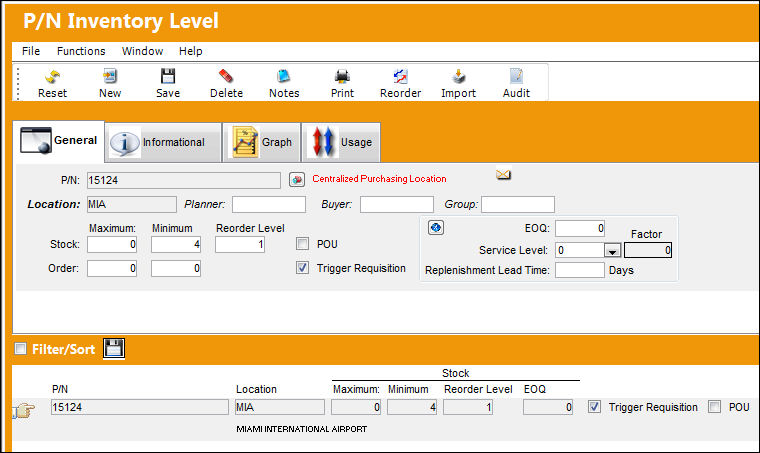Click the Stock Maximum field
Image resolution: width=760 pixels, height=453 pixels.
(112, 244)
